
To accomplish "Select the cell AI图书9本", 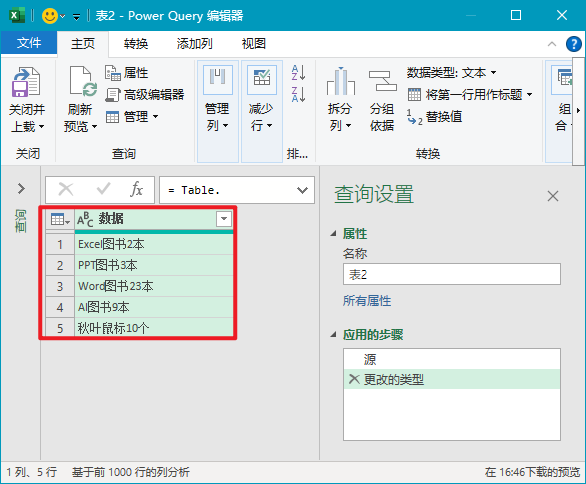I will (154, 307).
